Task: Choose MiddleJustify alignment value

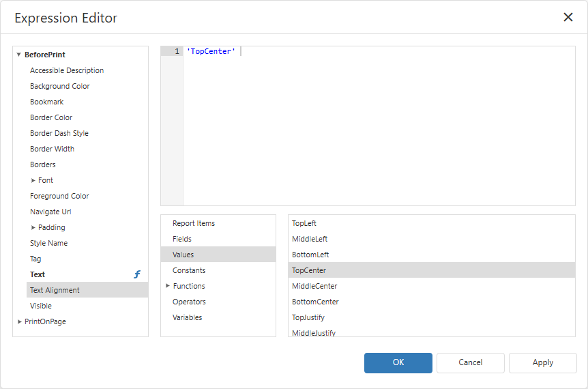Action: click(x=432, y=332)
